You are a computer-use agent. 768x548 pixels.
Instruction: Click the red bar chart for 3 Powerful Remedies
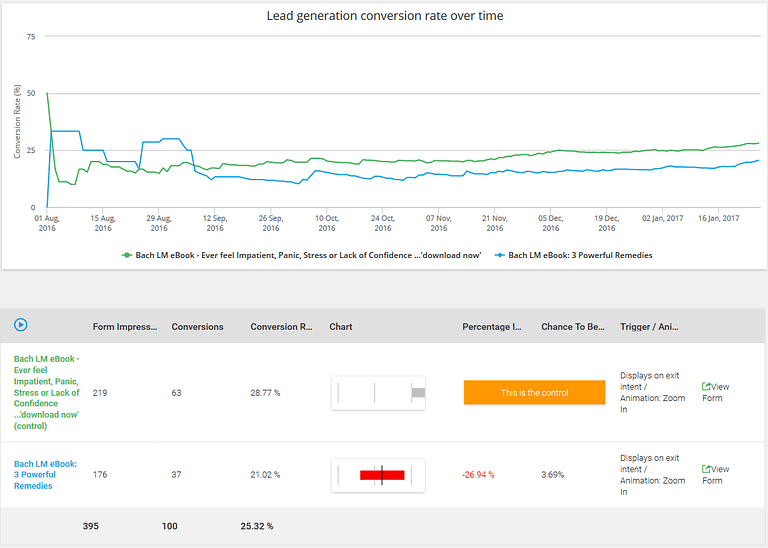(381, 475)
